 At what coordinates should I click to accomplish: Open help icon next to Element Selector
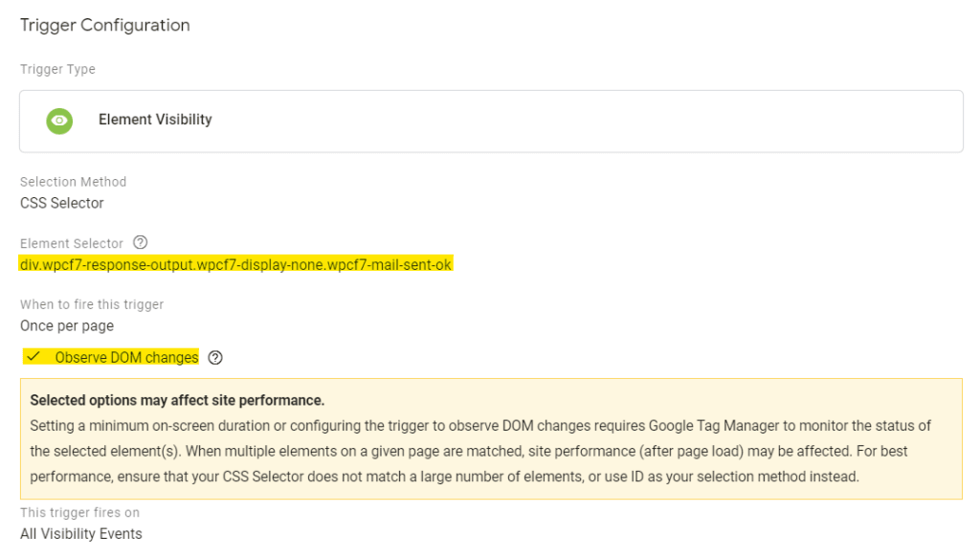point(141,243)
